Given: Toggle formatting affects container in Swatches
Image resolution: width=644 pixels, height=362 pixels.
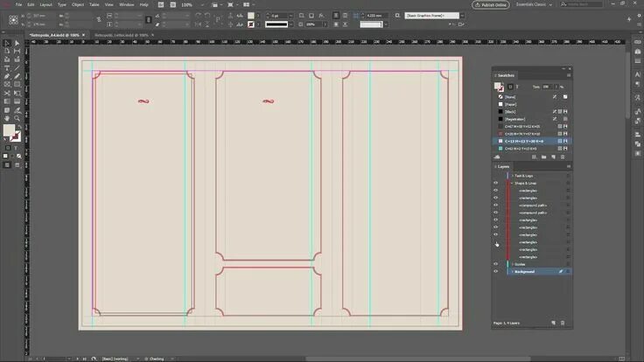Looking at the screenshot, I should tap(510, 87).
